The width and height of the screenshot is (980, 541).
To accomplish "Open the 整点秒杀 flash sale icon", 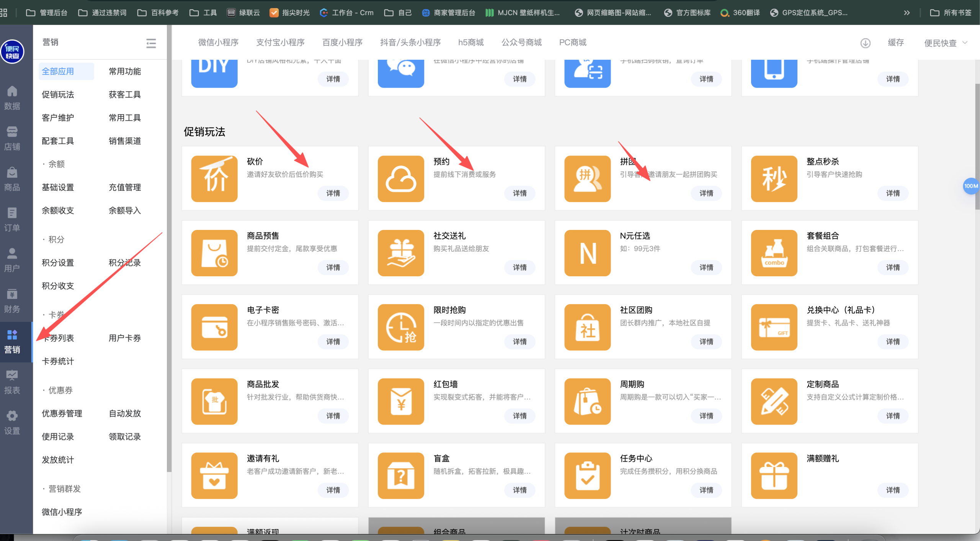I will coord(774,179).
